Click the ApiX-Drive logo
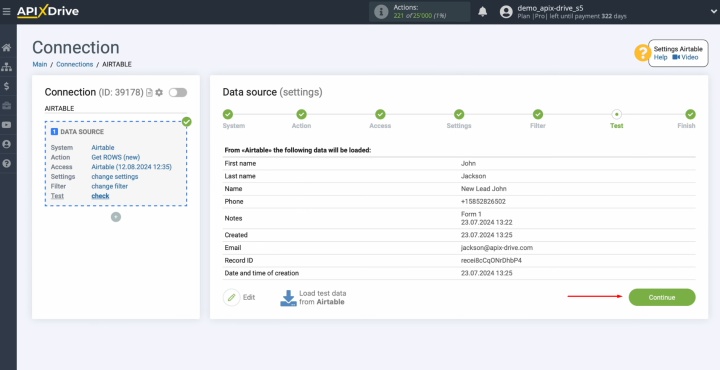720x370 pixels. [48, 11]
